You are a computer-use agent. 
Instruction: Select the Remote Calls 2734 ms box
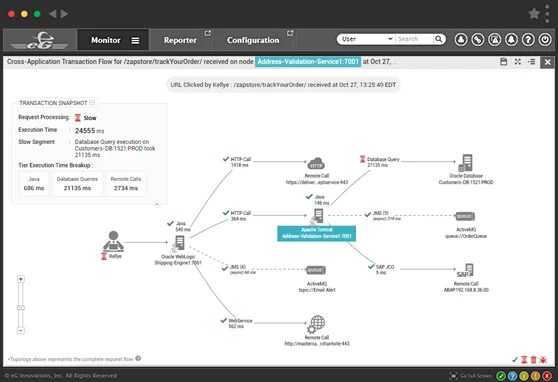coord(126,184)
